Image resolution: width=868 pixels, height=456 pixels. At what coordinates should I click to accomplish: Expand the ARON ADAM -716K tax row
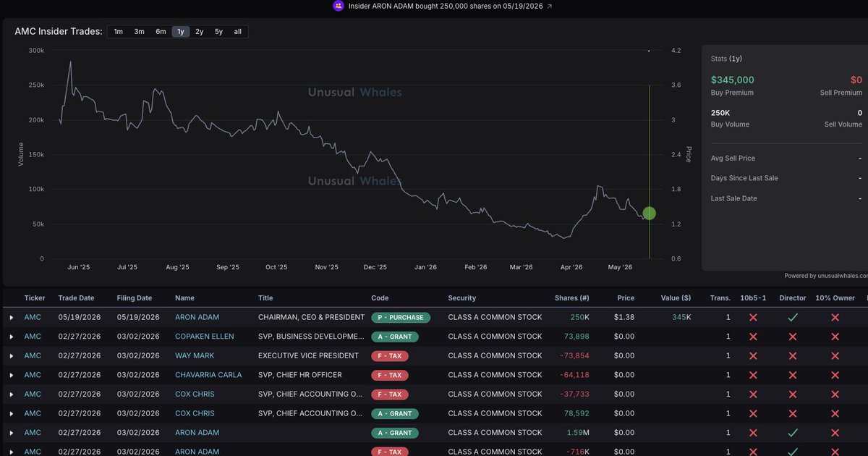point(12,452)
